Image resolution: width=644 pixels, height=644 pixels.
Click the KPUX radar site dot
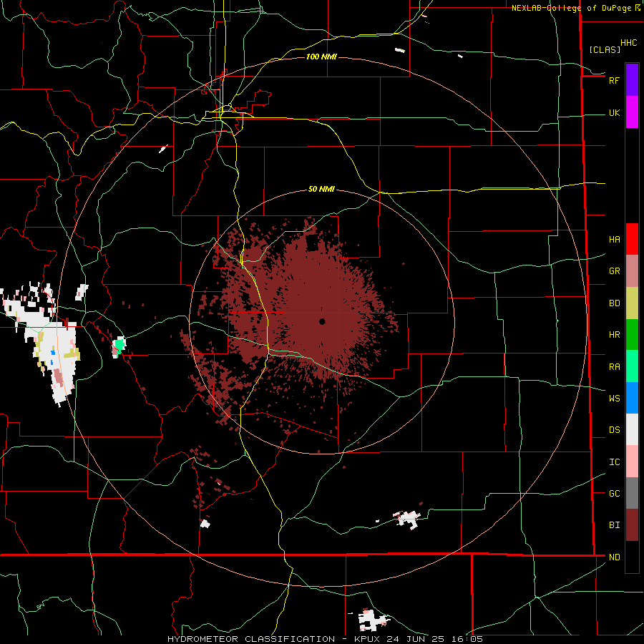[x=322, y=321]
